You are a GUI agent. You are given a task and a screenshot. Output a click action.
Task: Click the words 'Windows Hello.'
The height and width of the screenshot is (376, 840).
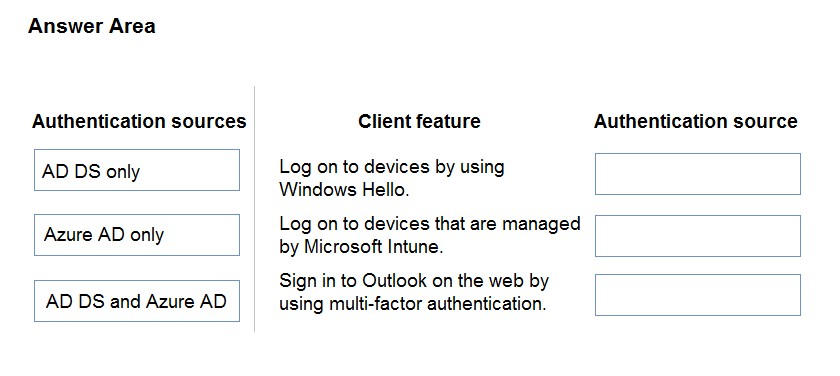pyautogui.click(x=344, y=190)
